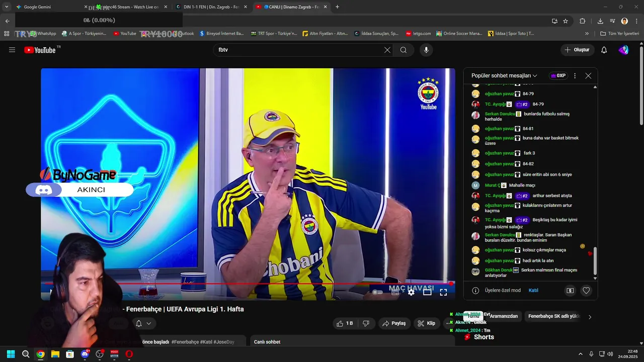644x362 pixels.
Task: Open Chrome from the taskbar
Action: pos(40,354)
